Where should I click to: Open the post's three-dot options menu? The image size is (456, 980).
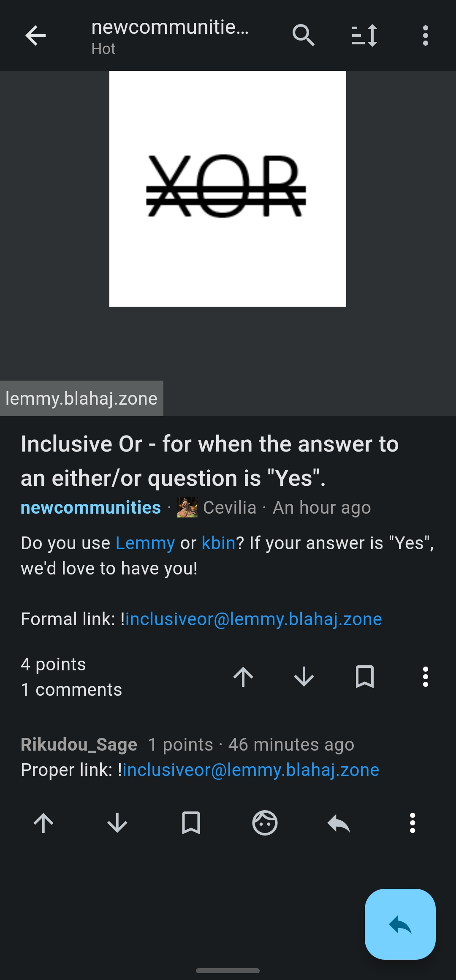coord(426,677)
